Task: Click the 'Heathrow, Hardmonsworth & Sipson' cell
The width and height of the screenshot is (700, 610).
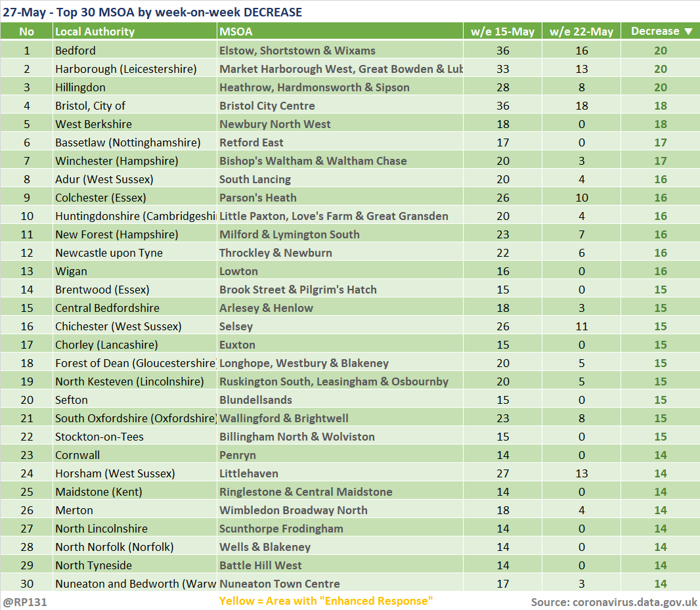Action: (340, 87)
